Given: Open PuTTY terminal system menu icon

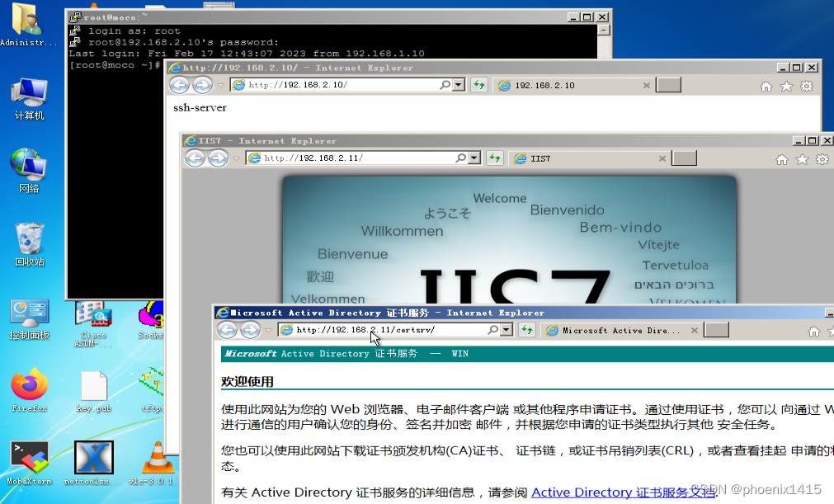Looking at the screenshot, I should pyautogui.click(x=76, y=17).
